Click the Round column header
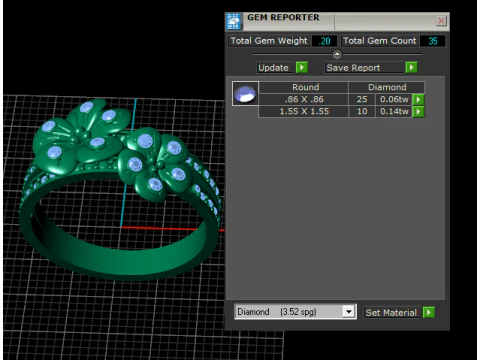This screenshot has height=360, width=480. click(304, 87)
